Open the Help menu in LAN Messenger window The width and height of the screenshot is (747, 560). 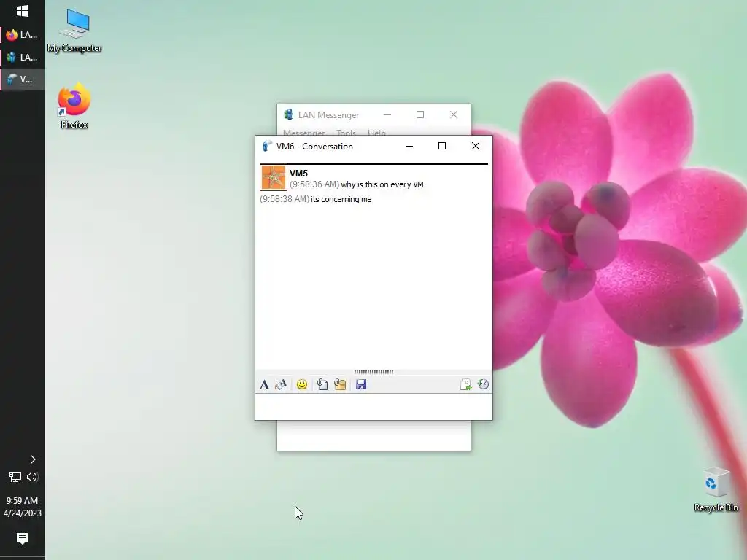(376, 133)
